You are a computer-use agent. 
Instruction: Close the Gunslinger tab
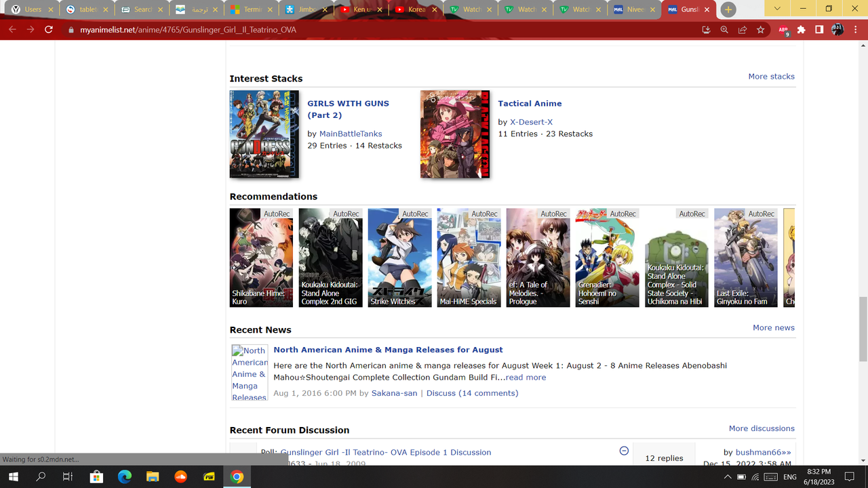pos(707,9)
